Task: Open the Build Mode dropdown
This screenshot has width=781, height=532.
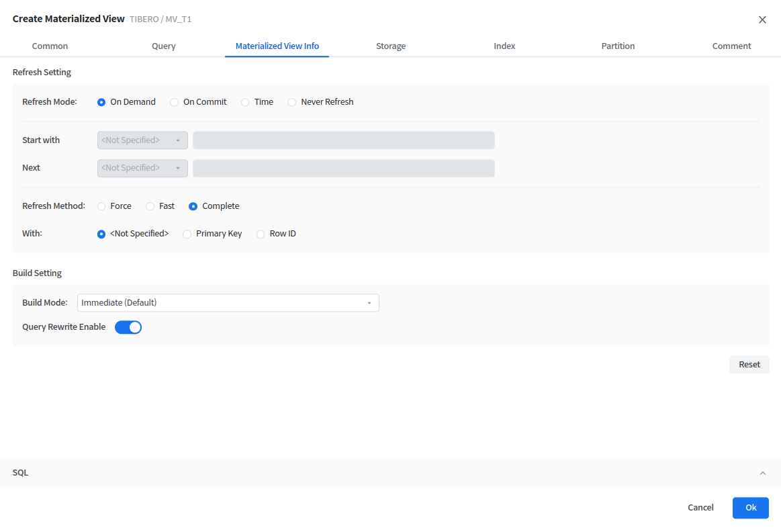Action: 228,303
